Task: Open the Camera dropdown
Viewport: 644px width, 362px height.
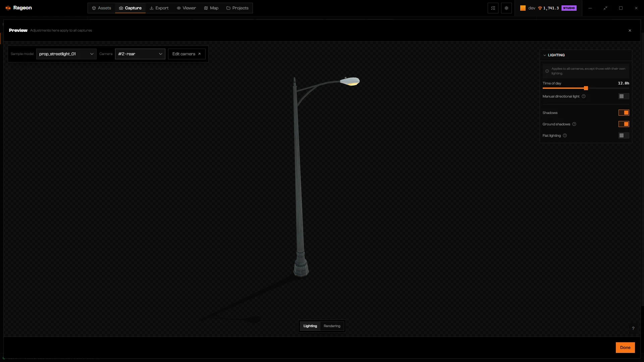Action: point(140,54)
